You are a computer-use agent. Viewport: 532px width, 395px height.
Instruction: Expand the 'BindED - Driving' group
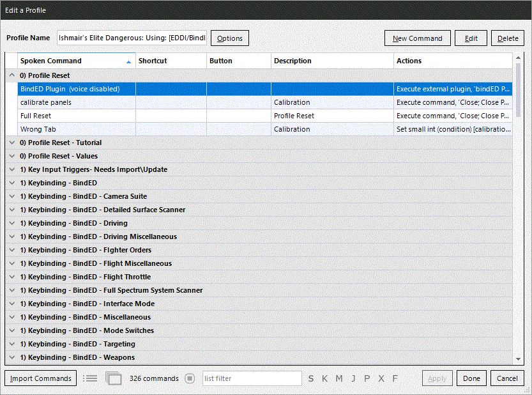pos(12,223)
